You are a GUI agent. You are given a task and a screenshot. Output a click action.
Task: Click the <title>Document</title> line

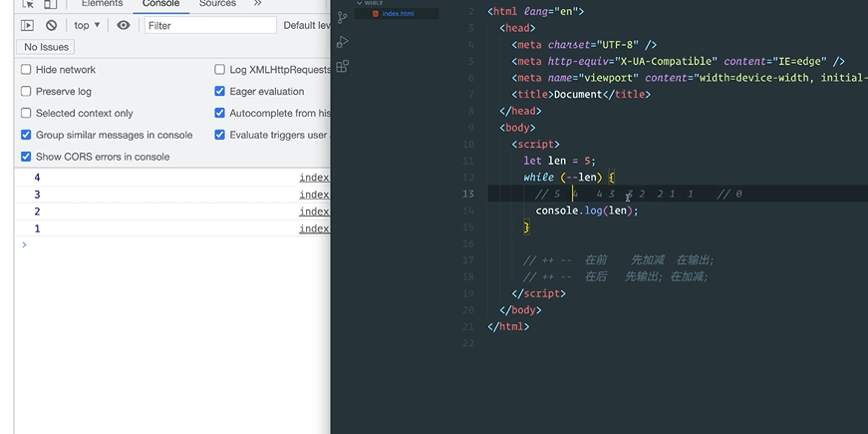581,94
